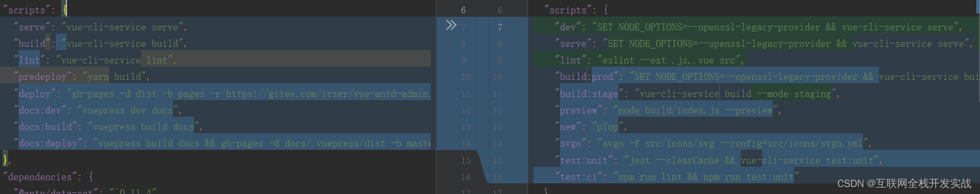The image size is (980, 194).
Task: Click the "scripts": { line in right diff pane
Action: point(576,10)
